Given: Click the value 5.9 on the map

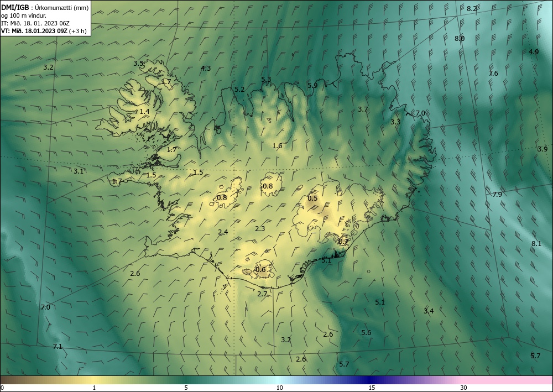Looking at the screenshot, I should (x=312, y=85).
